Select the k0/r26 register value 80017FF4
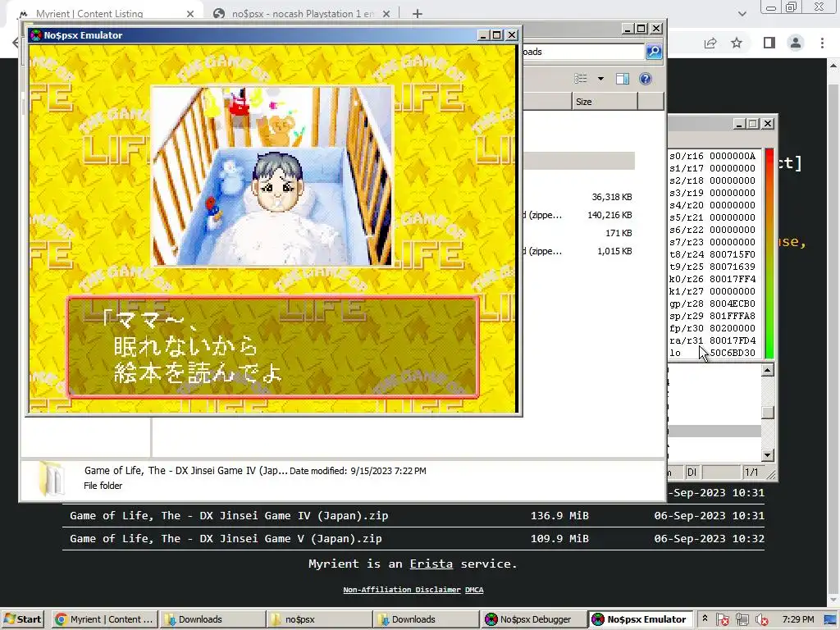The height and width of the screenshot is (630, 840). 733,279
